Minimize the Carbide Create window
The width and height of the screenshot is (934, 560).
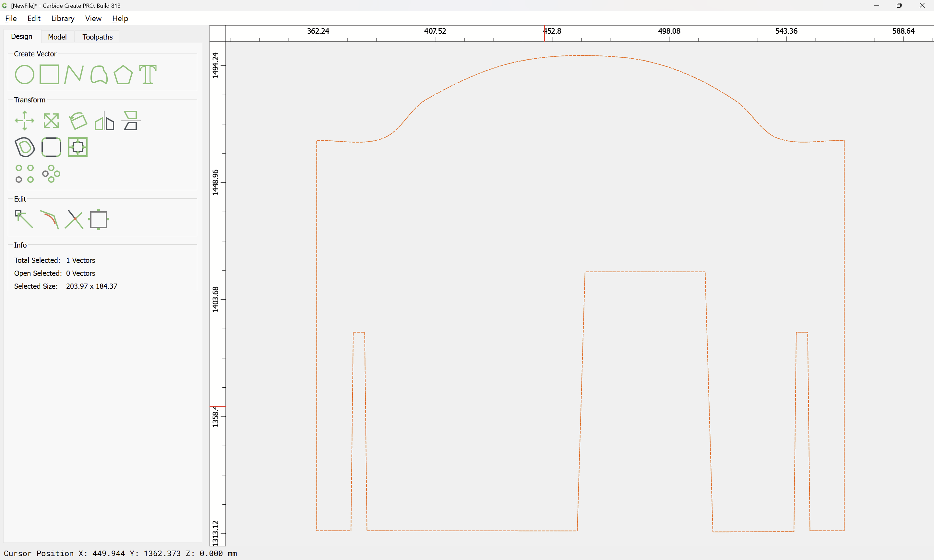[x=876, y=5]
